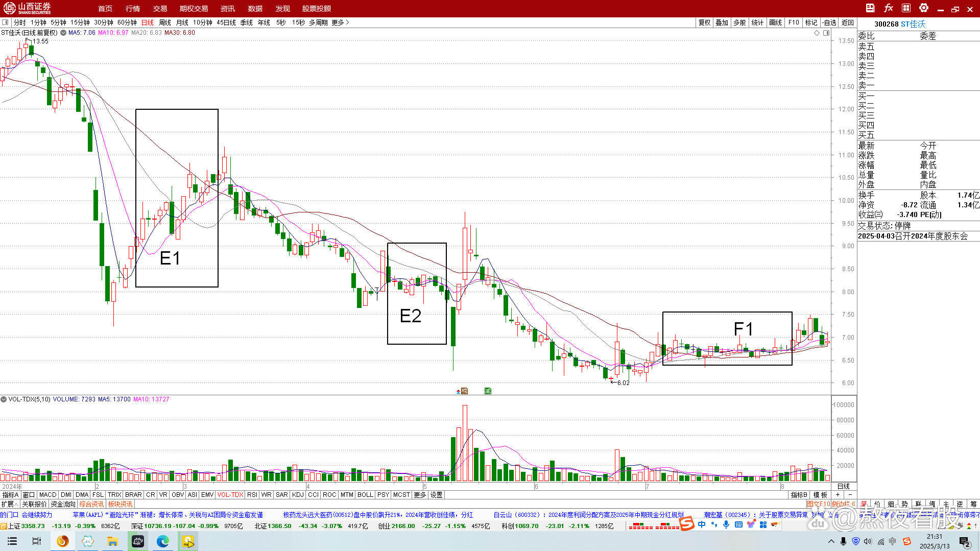
Task: Click the 苹果(AAPL) news headline
Action: click(168, 515)
